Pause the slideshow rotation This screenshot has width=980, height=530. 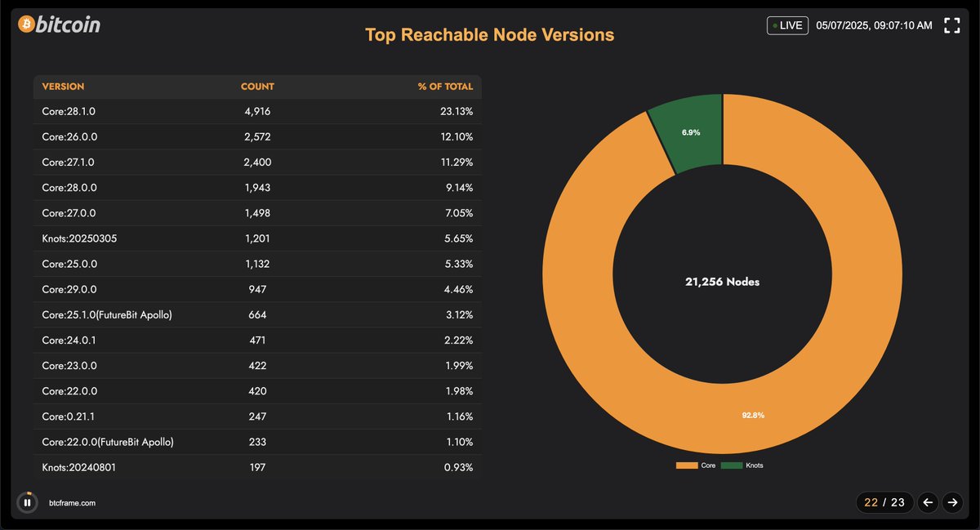[x=28, y=502]
